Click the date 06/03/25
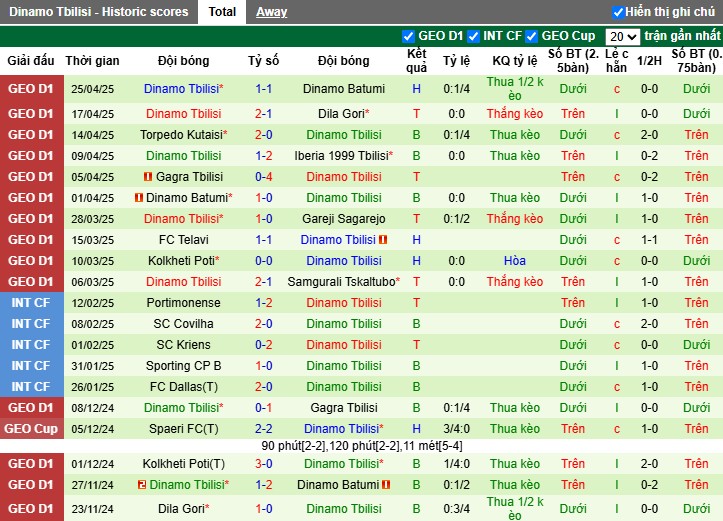This screenshot has width=723, height=521. [93, 282]
